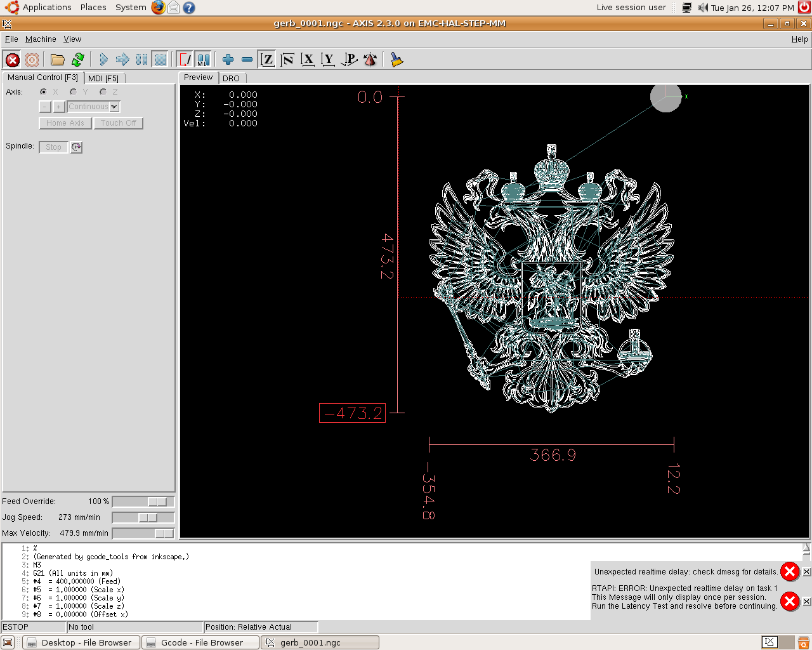Screen dimensions: 812x650
Task: Toggle the Emergency Stop button
Action: coord(13,60)
